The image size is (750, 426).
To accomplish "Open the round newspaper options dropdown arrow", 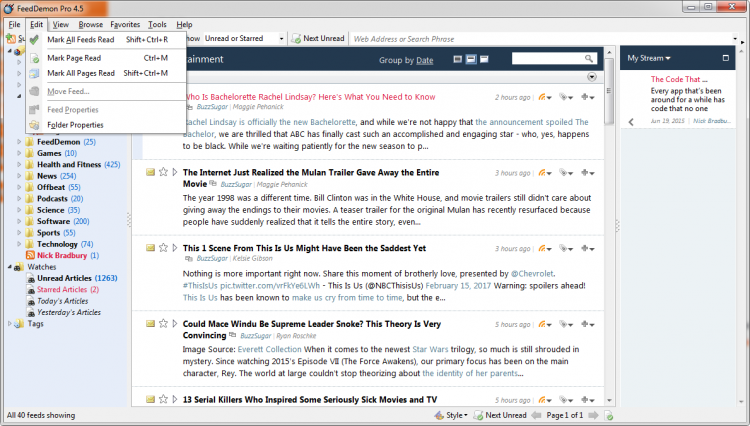I will [x=592, y=77].
